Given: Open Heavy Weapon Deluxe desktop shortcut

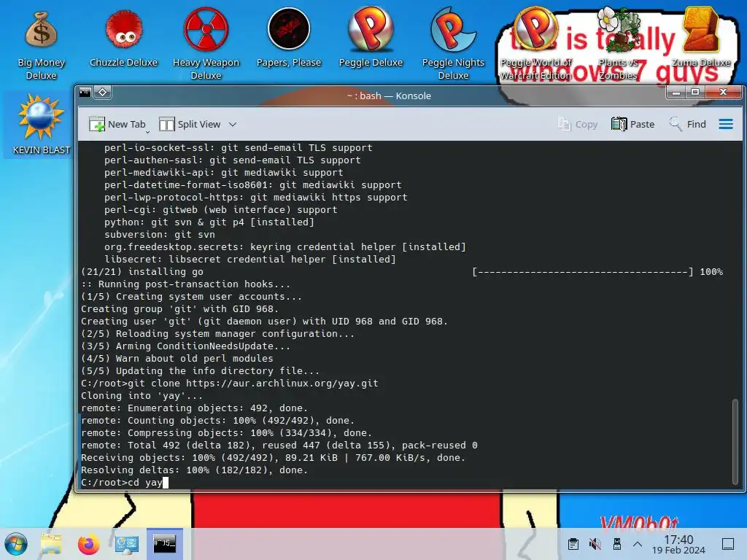Looking at the screenshot, I should click(206, 44).
